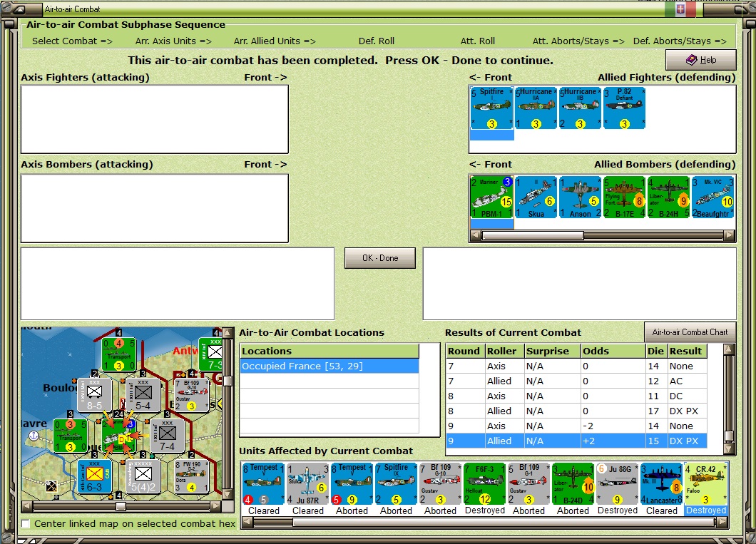Select the Anson bomber counter
Viewport: 756px width, 544px height.
pyautogui.click(x=580, y=197)
